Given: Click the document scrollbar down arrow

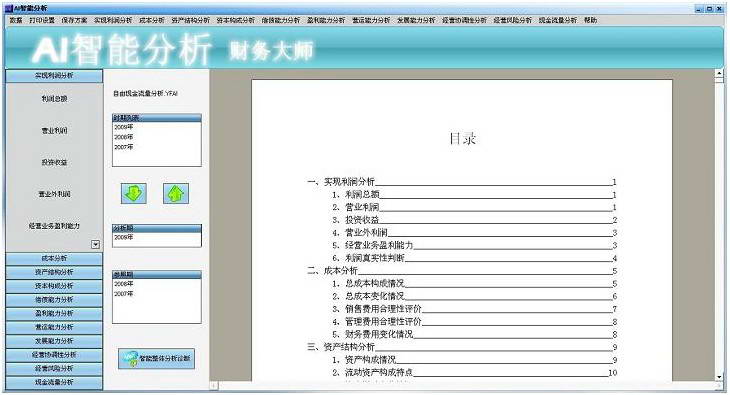Looking at the screenshot, I should point(719,377).
